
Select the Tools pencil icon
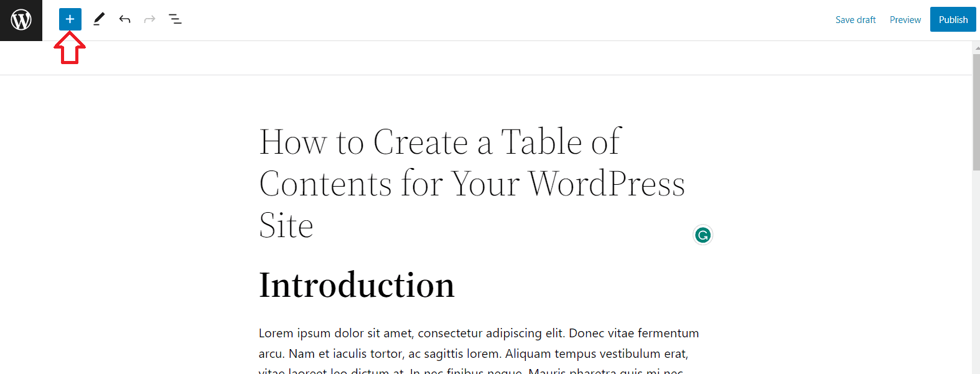point(99,19)
